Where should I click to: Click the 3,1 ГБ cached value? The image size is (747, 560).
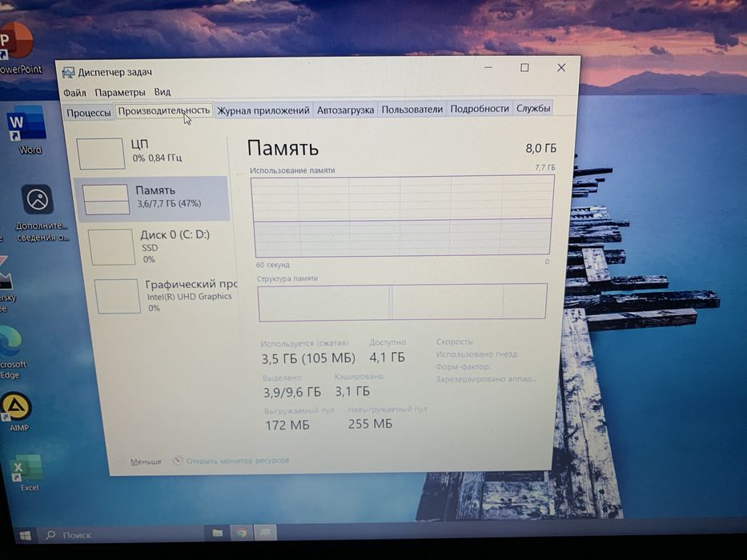tap(352, 391)
